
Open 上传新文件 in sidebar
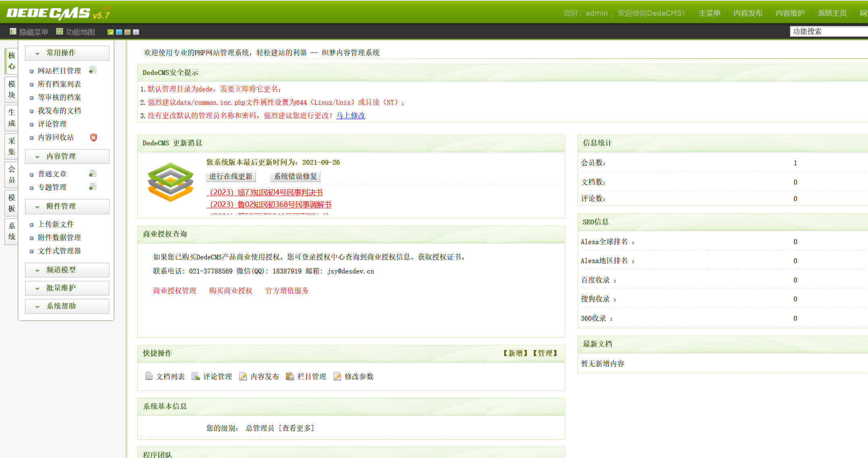[x=56, y=224]
